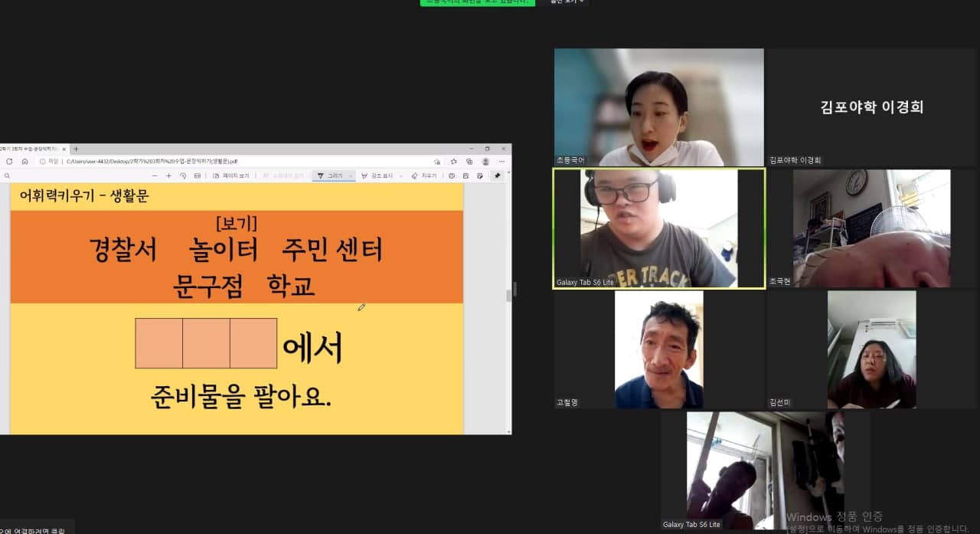Viewport: 980px width, 534px height.
Task: Select the 그리기 draw tool
Action: coord(330,175)
